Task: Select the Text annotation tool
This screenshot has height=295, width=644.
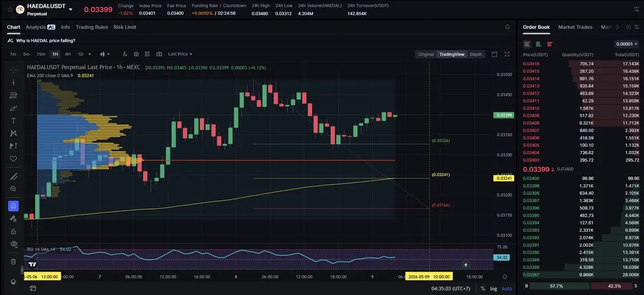Action: (x=13, y=121)
